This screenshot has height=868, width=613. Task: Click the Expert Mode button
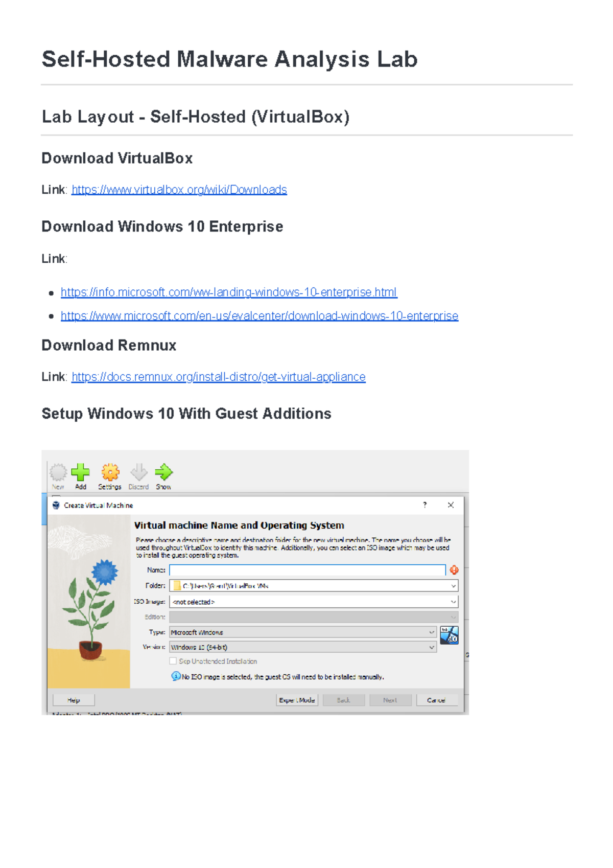click(x=297, y=700)
